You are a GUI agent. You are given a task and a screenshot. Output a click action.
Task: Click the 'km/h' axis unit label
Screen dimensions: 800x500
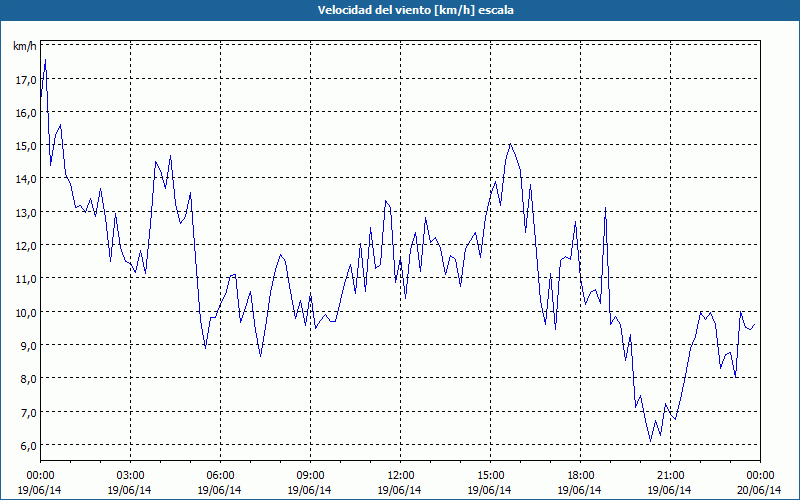coord(24,46)
